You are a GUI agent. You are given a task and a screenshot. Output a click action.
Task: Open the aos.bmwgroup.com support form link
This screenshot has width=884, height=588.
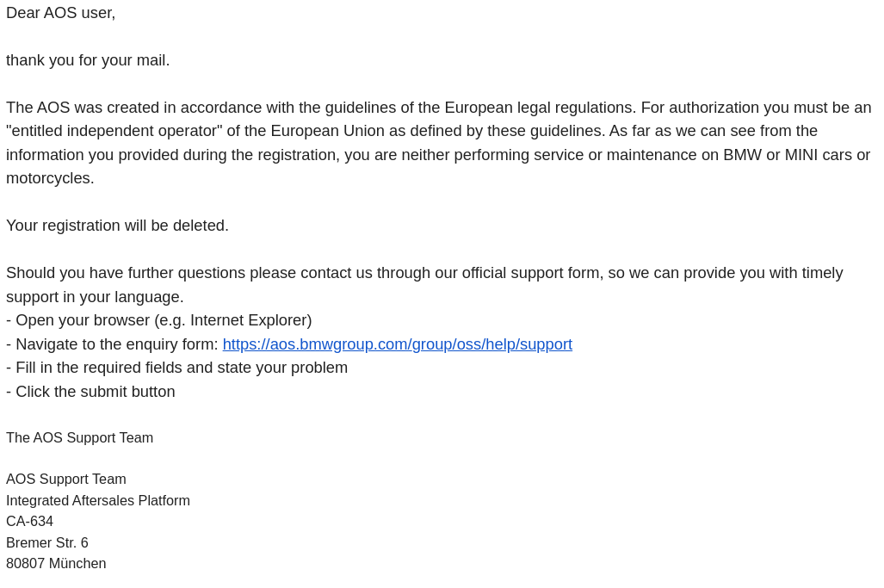coord(398,344)
